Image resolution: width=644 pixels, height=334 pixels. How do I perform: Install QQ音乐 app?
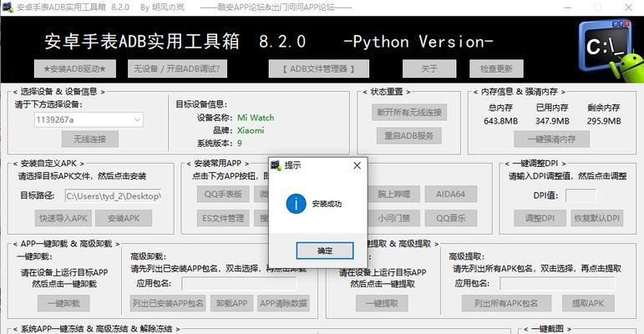450,218
